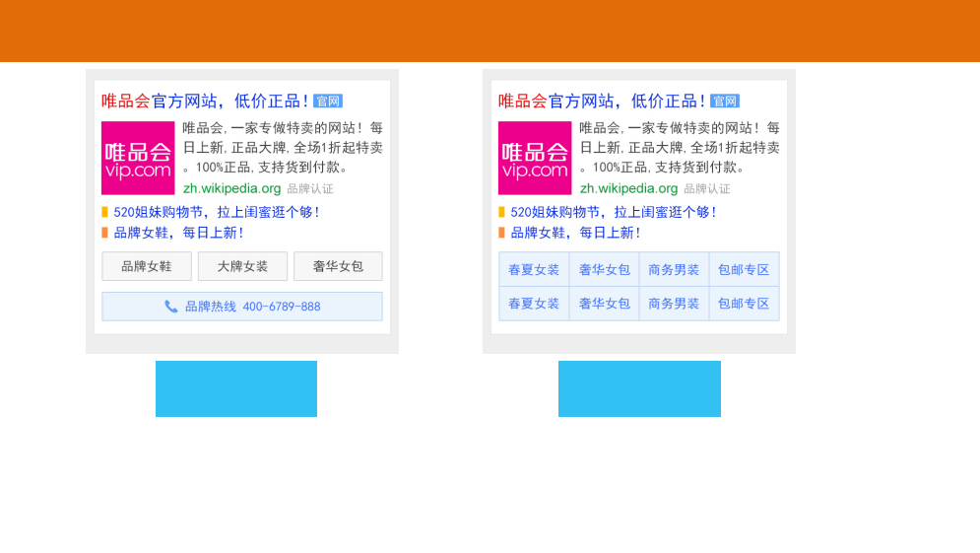Select 奢华女包 in the first grid row

(605, 270)
